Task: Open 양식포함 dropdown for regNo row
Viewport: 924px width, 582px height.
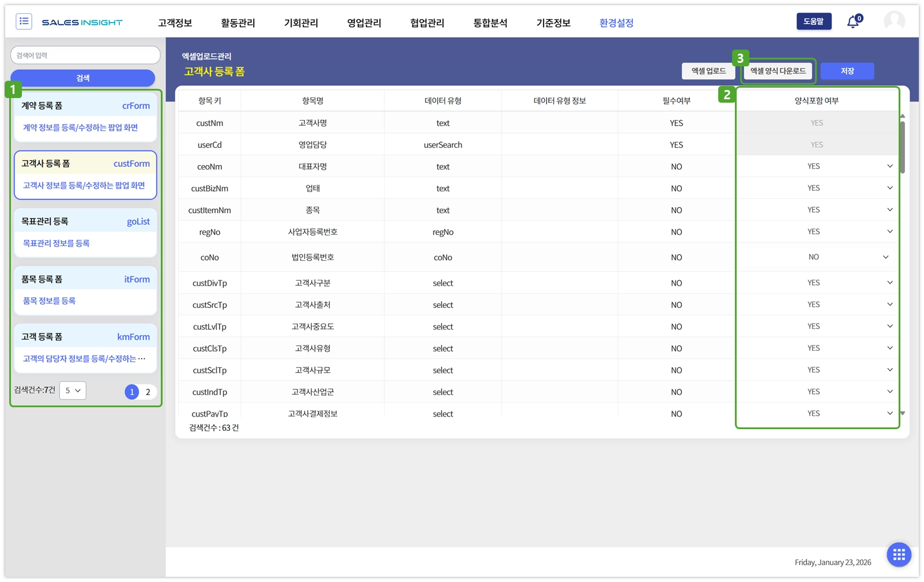Action: [x=817, y=232]
